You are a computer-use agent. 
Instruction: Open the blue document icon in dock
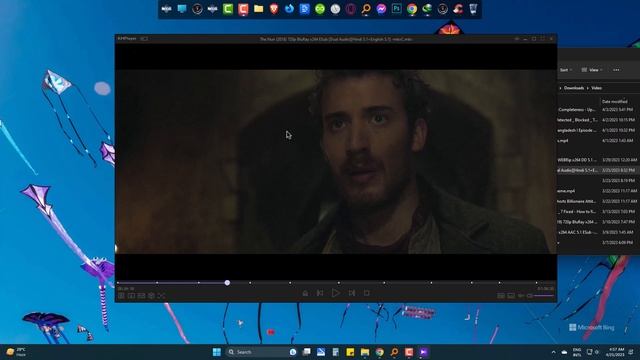304,9
